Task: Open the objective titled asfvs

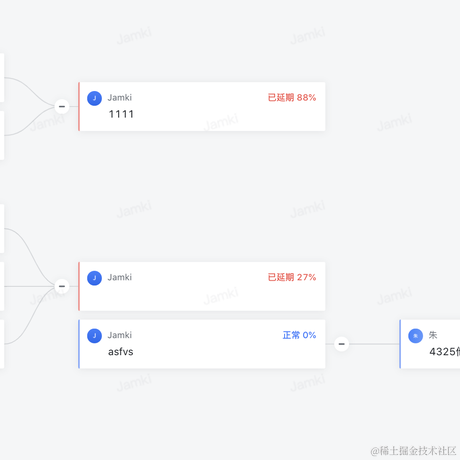Action: pyautogui.click(x=121, y=352)
